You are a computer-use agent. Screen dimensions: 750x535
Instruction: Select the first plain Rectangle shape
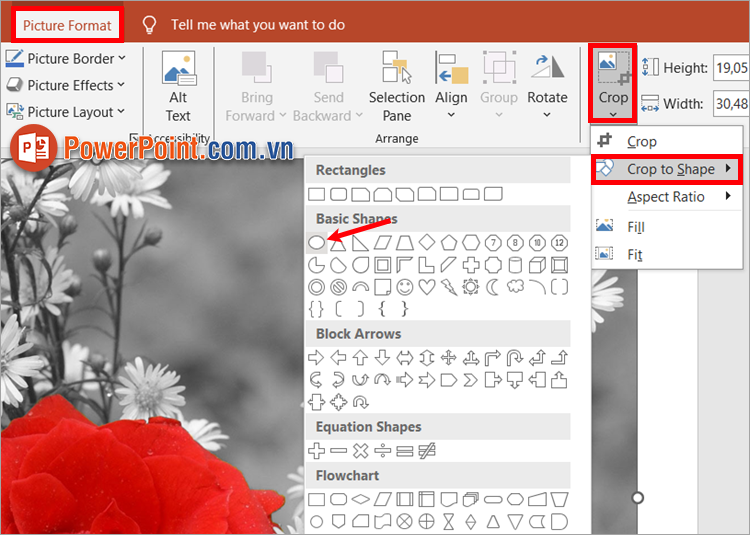tap(316, 194)
